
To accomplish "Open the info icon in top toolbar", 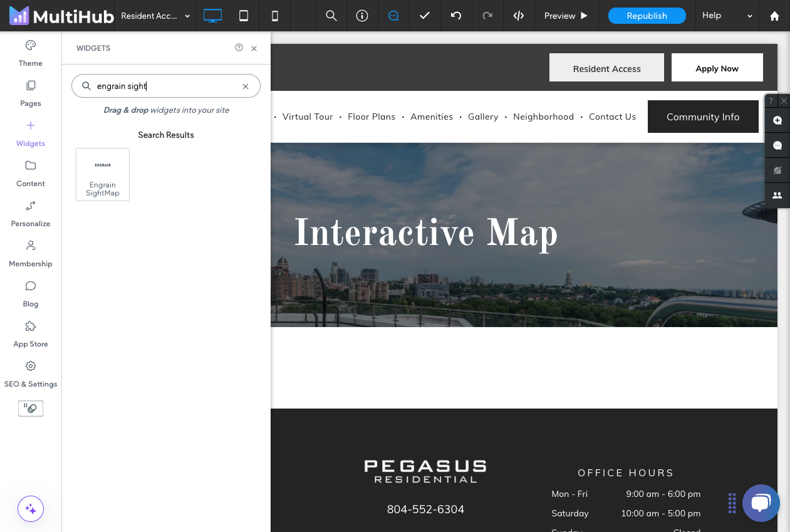I will coord(362,16).
